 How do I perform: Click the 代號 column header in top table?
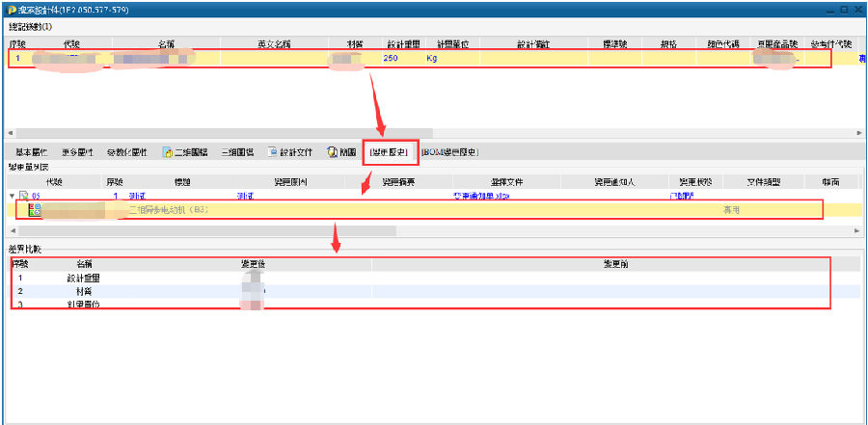click(x=72, y=43)
